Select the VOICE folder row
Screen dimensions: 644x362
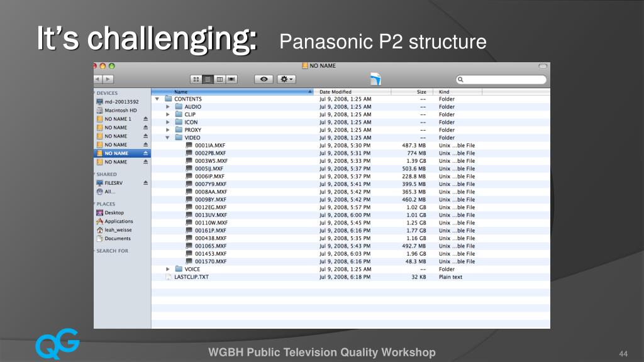pos(351,269)
